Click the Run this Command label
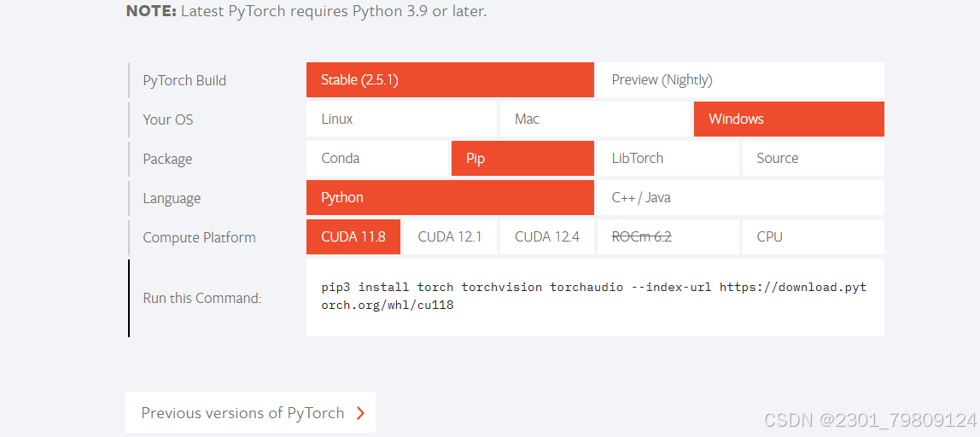Screen dimensions: 980x437 (201, 298)
